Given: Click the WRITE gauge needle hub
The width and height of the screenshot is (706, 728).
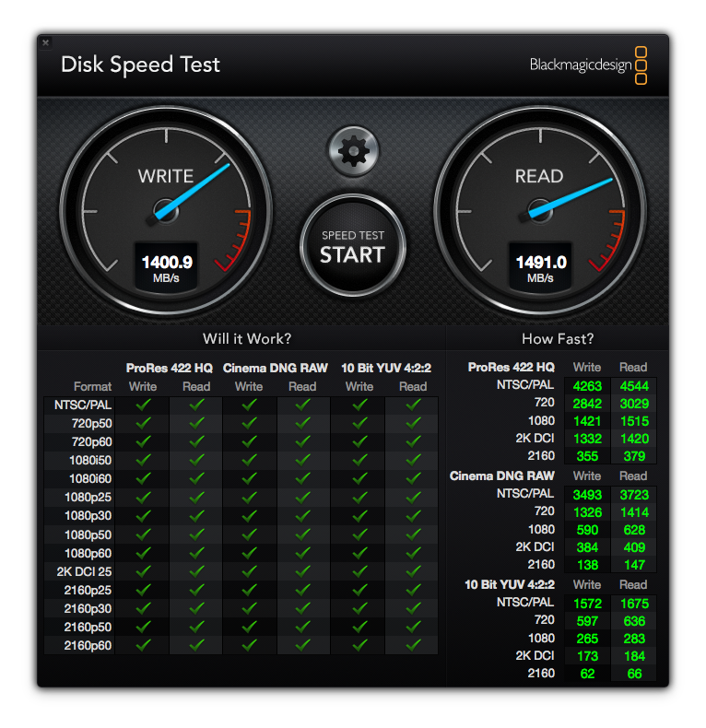Looking at the screenshot, I should tap(165, 211).
